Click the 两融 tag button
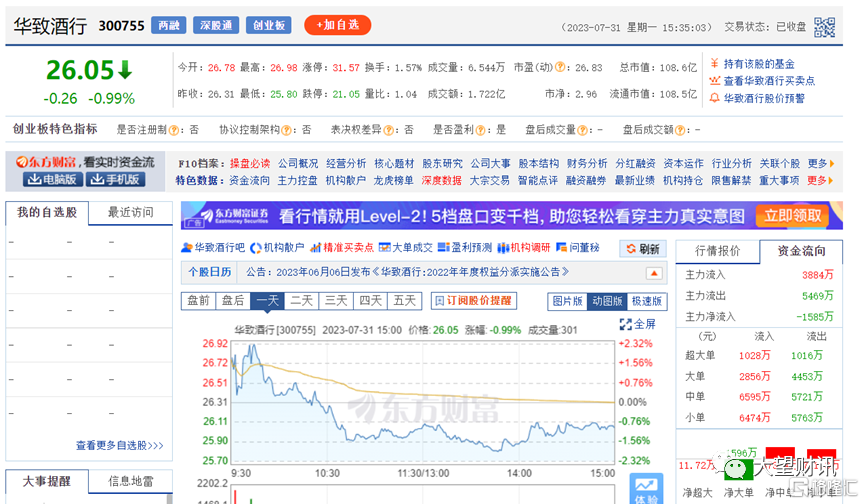The height and width of the screenshot is (504, 864). coord(169,25)
